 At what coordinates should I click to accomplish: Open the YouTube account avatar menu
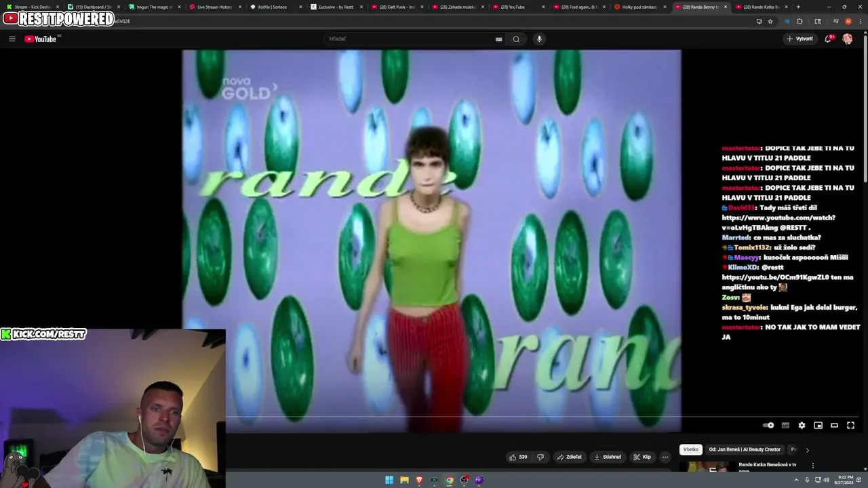(847, 39)
